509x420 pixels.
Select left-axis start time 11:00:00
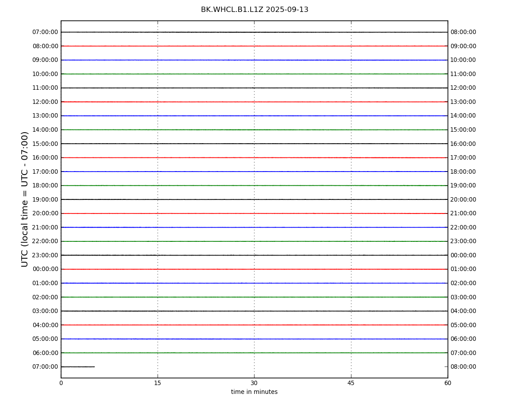[x=45, y=88]
